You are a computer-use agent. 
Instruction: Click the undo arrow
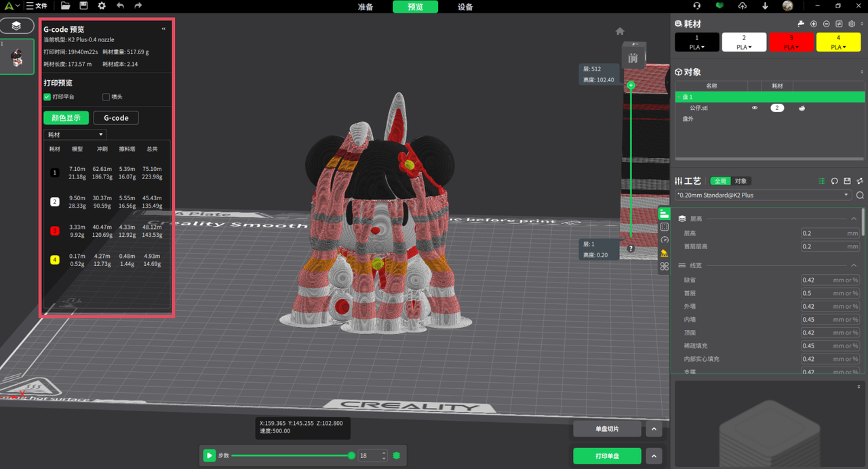[x=120, y=5]
